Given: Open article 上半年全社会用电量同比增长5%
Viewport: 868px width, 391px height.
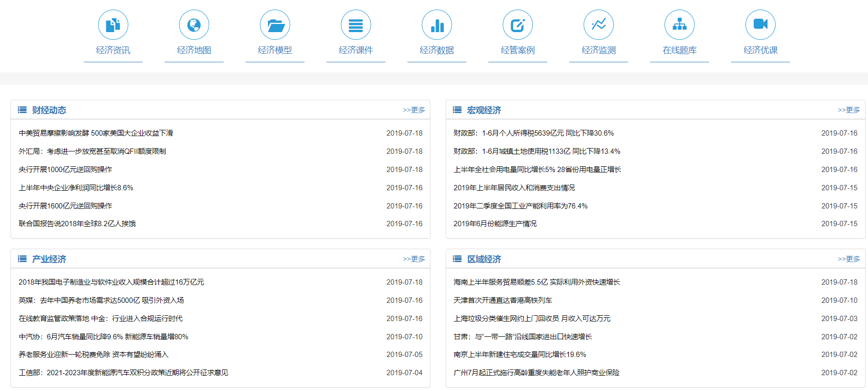Looking at the screenshot, I should [537, 170].
